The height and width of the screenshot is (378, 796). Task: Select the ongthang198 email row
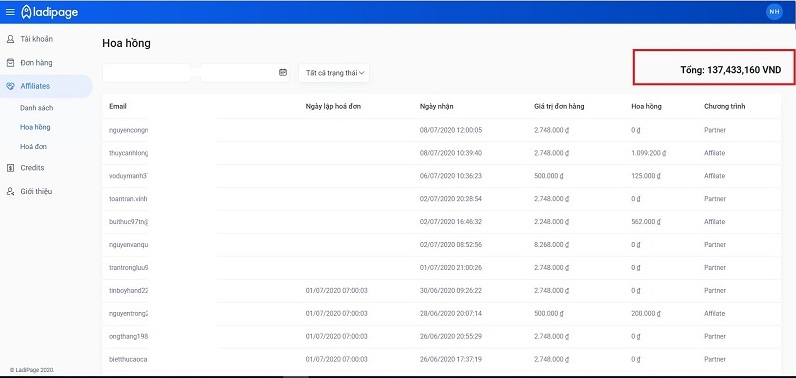click(441, 337)
